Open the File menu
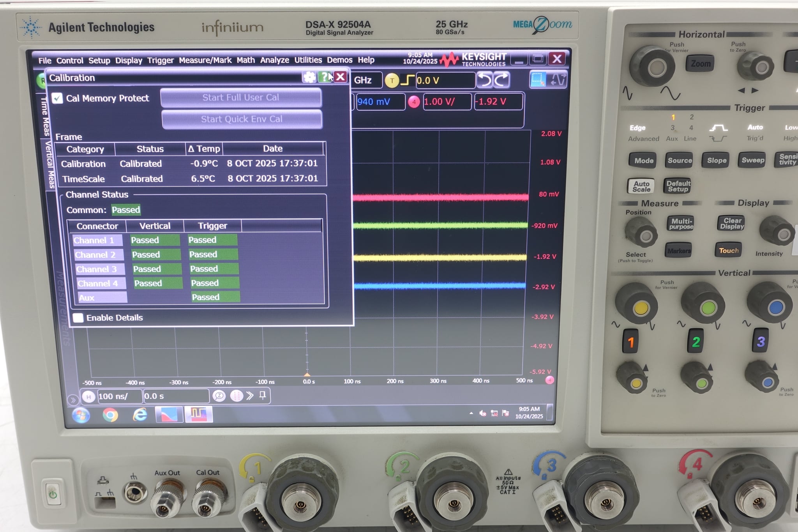The image size is (798, 532). click(x=45, y=61)
